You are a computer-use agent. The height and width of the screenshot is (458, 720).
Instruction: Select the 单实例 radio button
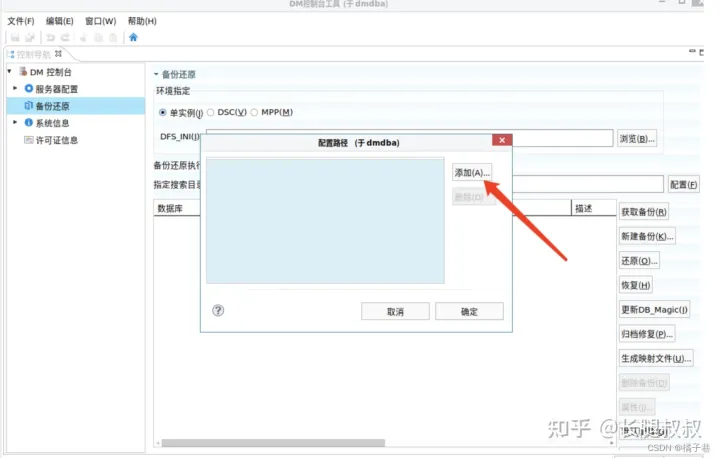coord(163,112)
